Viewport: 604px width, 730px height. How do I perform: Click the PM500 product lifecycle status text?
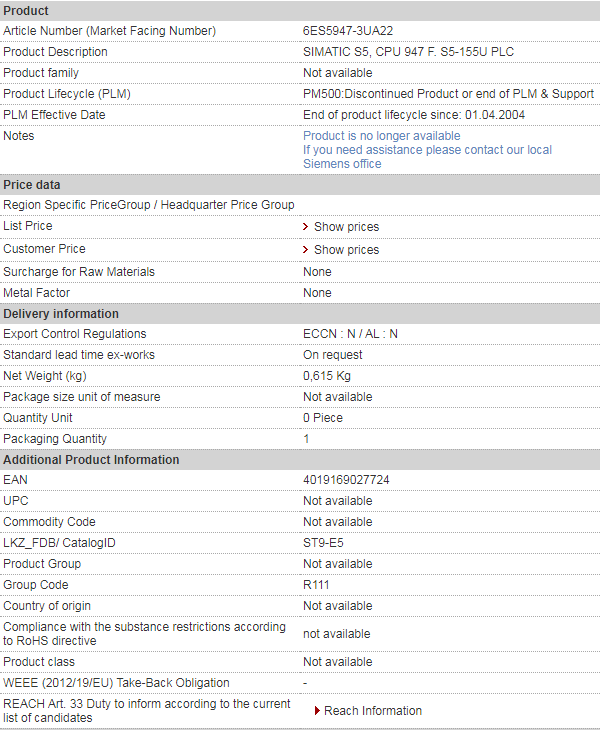tap(448, 94)
